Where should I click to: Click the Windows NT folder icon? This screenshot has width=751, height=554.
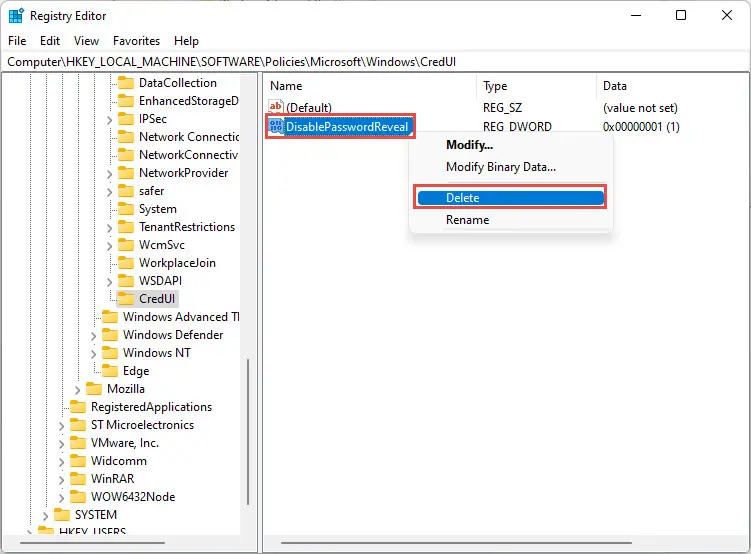[110, 353]
